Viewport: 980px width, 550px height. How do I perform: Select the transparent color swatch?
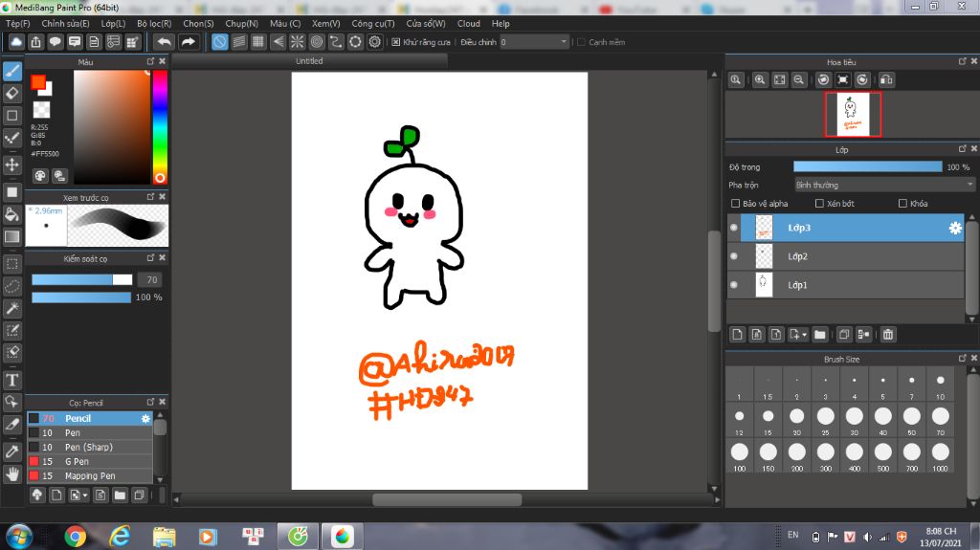(41, 109)
